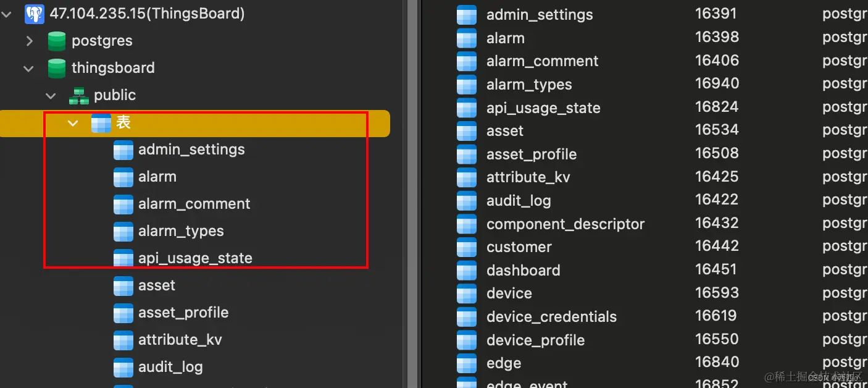Click admin_settings table icon in tree
This screenshot has height=388, width=868.
click(x=123, y=150)
